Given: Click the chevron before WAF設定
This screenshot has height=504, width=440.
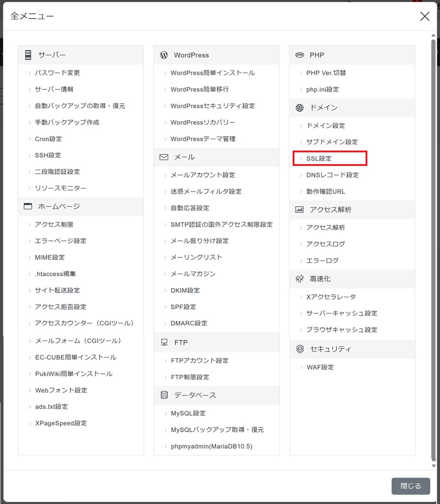Looking at the screenshot, I should (x=301, y=367).
